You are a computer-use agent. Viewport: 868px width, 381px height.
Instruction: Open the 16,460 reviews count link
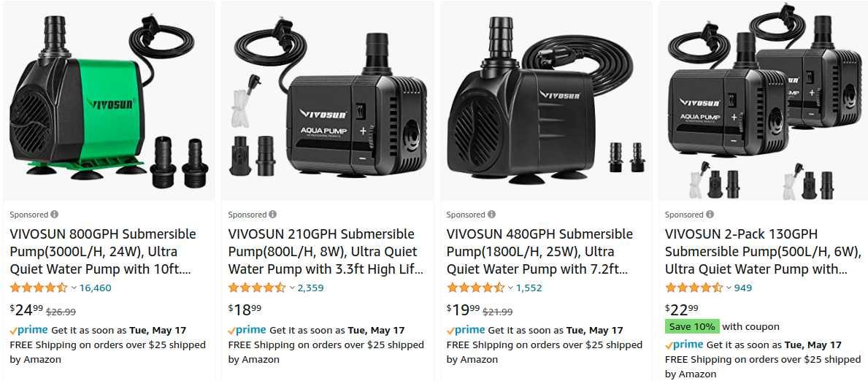pyautogui.click(x=95, y=288)
